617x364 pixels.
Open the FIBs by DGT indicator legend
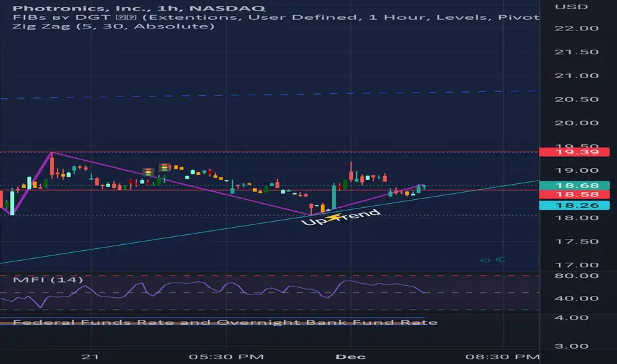pos(275,17)
